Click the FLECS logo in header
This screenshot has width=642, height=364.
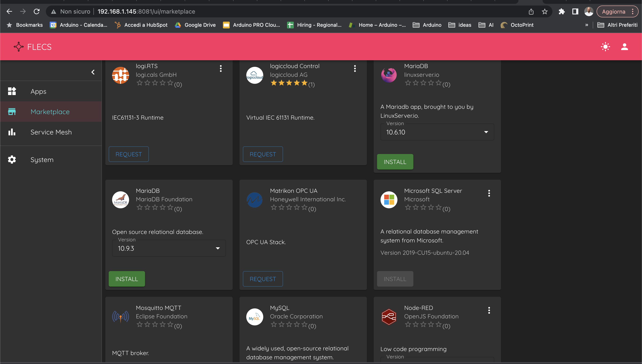(32, 47)
